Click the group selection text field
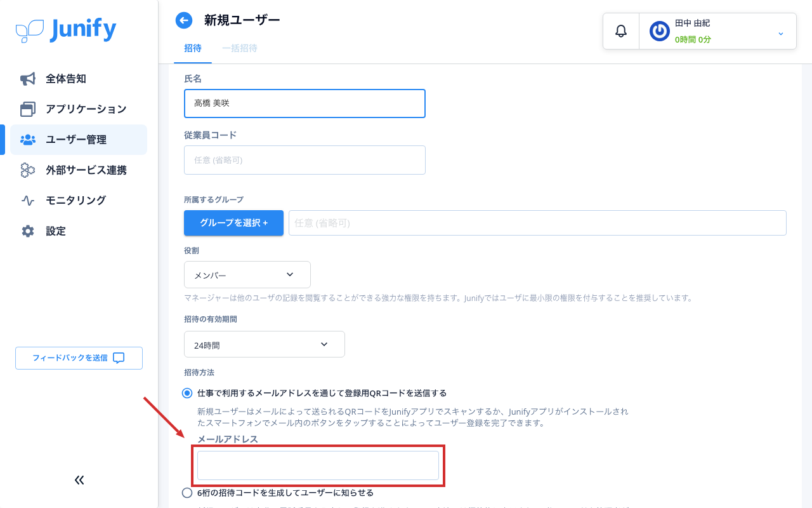Viewport: 812px width, 508px height. (537, 223)
